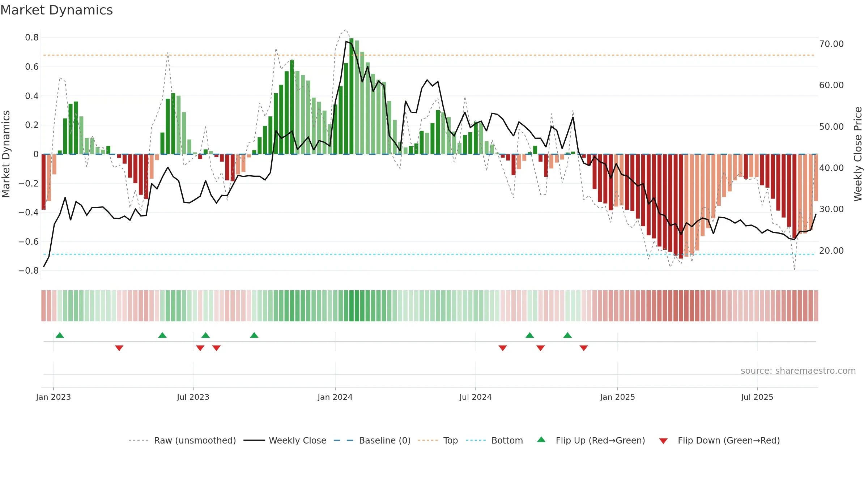Screen dimensions: 868x488
Task: Select the Flip Down triangle just after Jul 2023
Action: pos(200,348)
